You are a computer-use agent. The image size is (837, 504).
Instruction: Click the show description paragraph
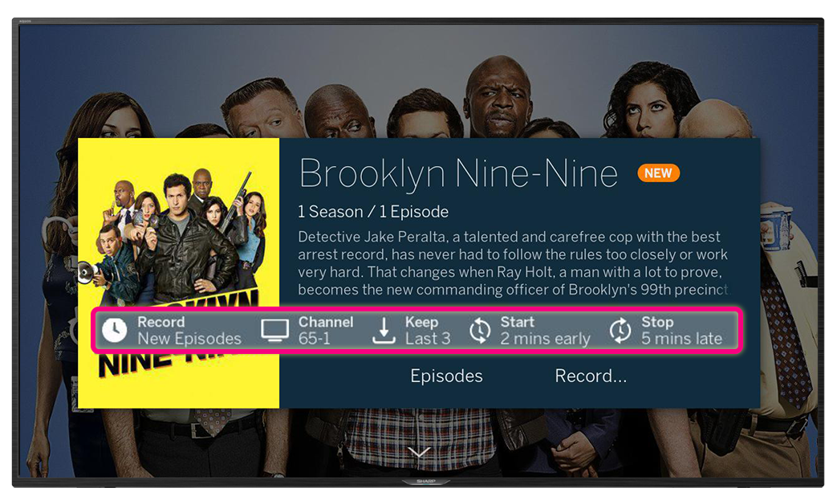pos(513,263)
